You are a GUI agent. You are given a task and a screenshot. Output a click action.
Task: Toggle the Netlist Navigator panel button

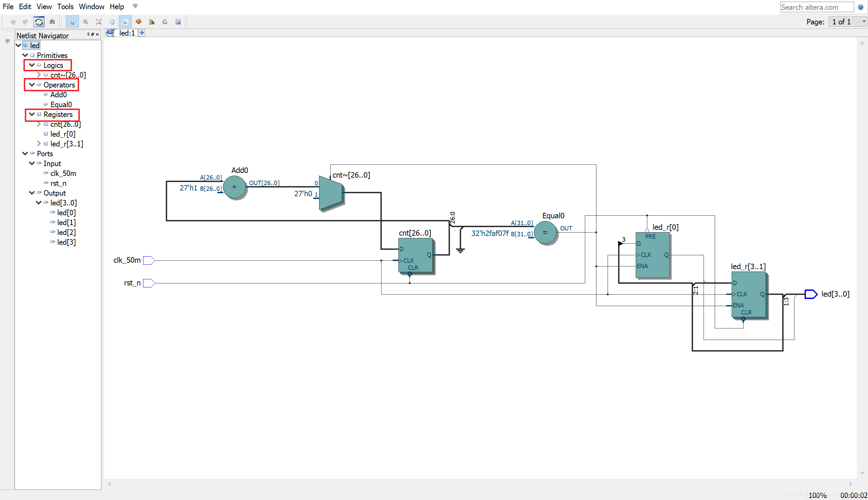pos(125,22)
